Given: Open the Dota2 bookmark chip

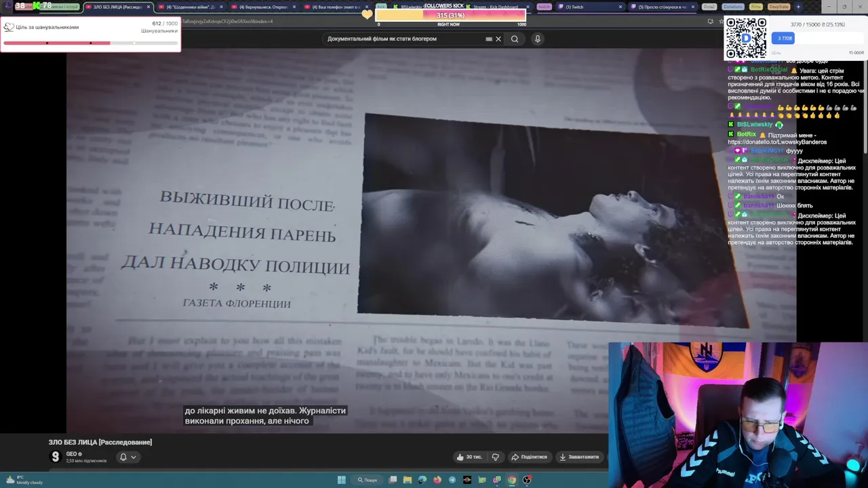Looking at the screenshot, I should click(x=709, y=7).
